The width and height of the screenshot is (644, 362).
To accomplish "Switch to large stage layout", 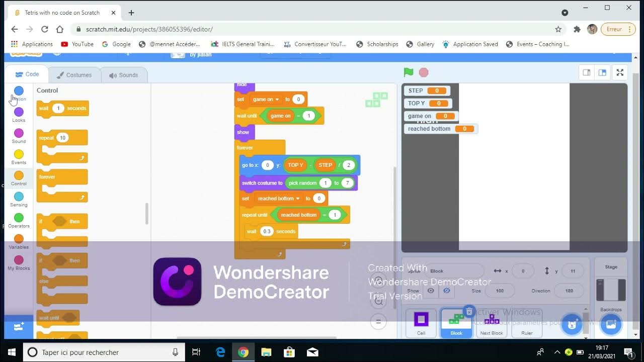I will coord(602,72).
